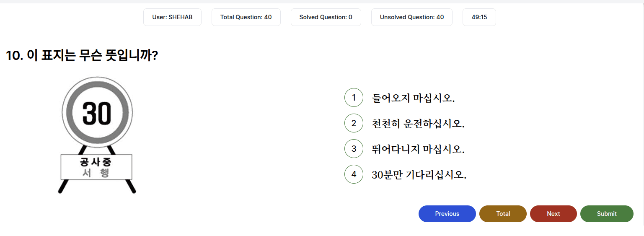This screenshot has height=236, width=644.
Task: Click the answer text '들어오지 마십시오.'
Action: 413,98
